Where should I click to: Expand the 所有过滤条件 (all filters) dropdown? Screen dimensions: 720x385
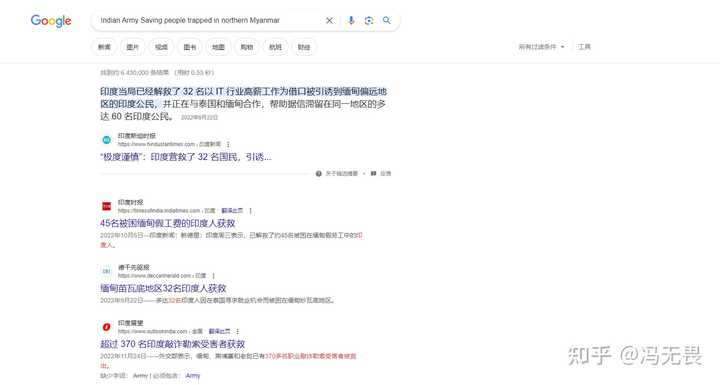tap(541, 47)
